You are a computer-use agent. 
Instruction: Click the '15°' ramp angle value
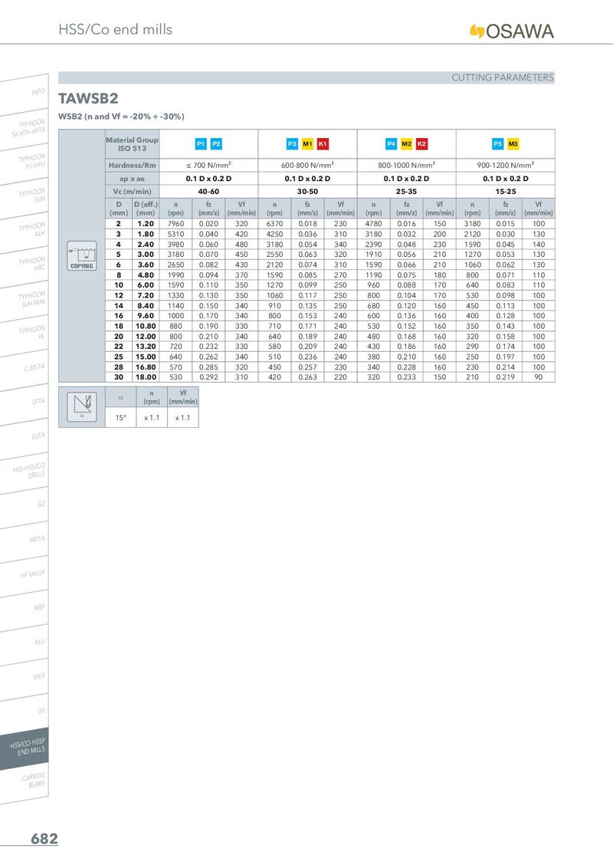click(121, 418)
